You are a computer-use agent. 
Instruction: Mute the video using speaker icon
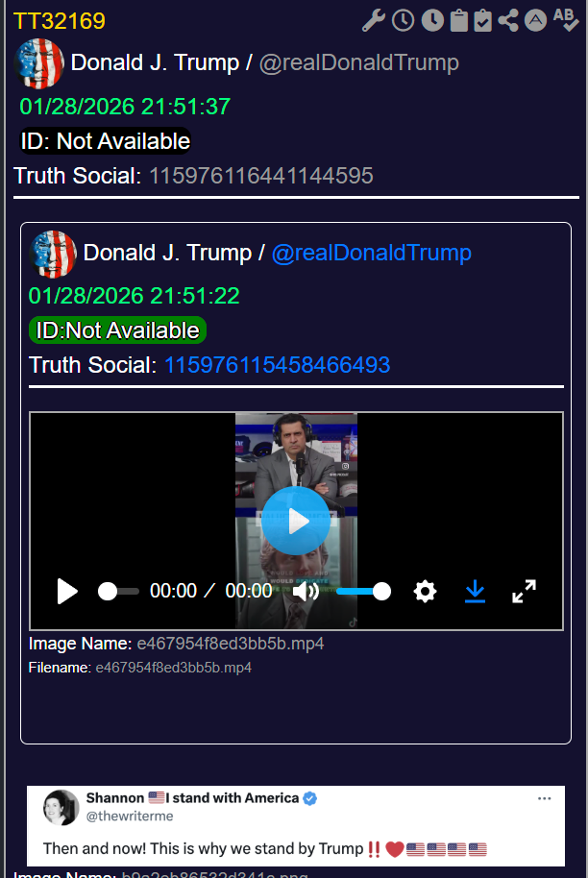(306, 592)
